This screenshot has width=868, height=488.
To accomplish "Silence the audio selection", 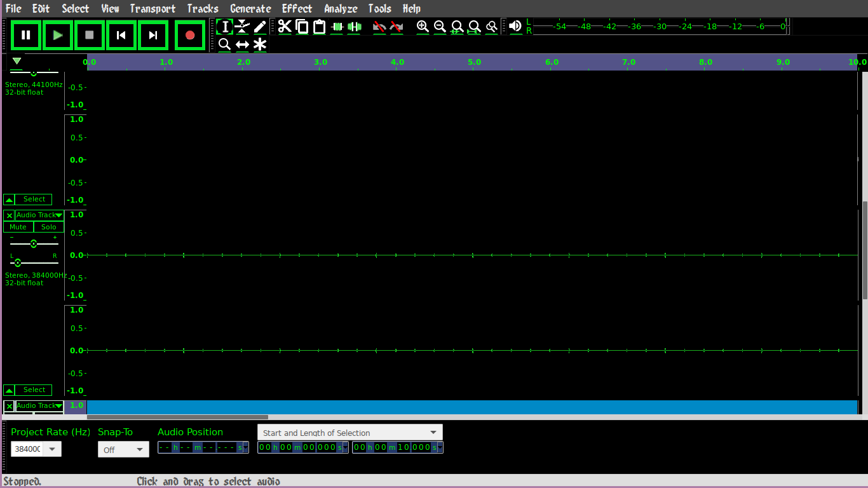I will tap(354, 27).
